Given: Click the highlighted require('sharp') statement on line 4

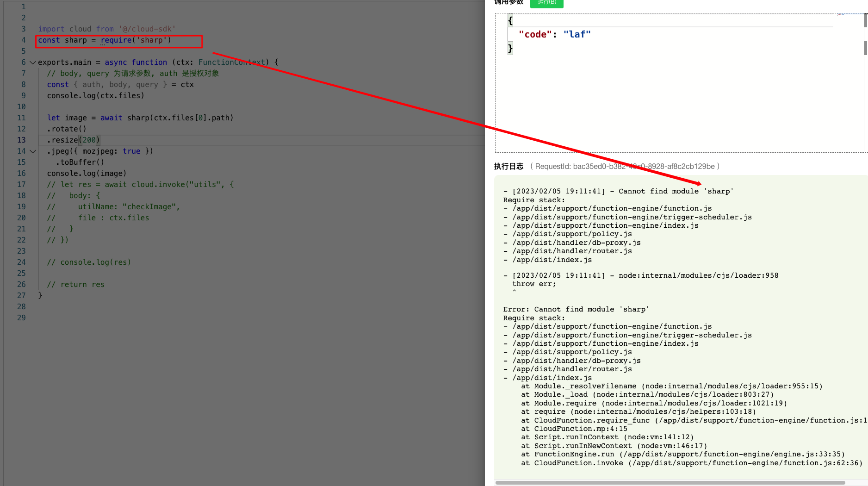Looking at the screenshot, I should coord(118,40).
